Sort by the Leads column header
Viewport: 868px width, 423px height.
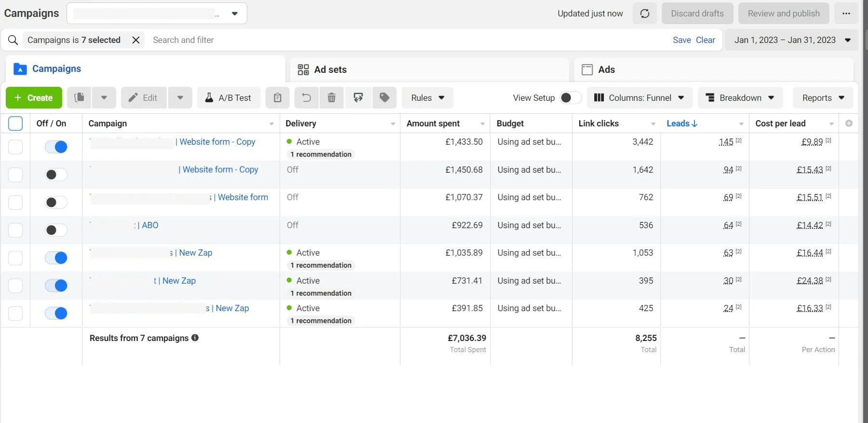(x=682, y=123)
